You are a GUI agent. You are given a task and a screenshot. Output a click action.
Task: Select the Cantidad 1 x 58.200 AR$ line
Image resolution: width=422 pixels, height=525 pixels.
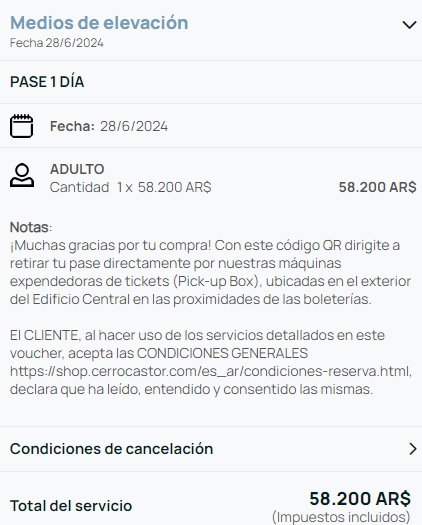pos(131,187)
